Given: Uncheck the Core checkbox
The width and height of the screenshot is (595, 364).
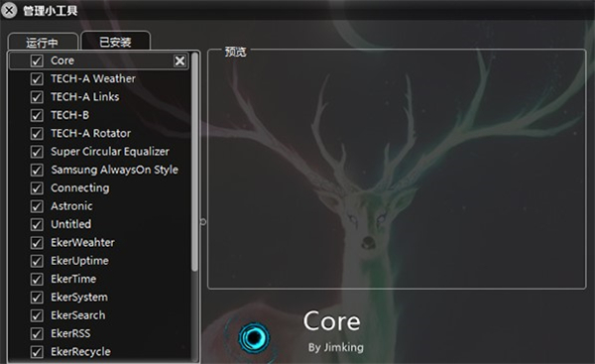Looking at the screenshot, I should click(x=37, y=61).
